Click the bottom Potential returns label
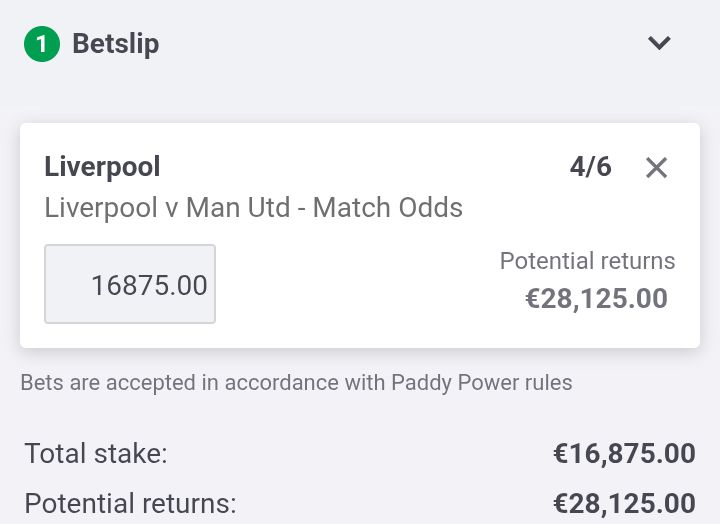 130,503
